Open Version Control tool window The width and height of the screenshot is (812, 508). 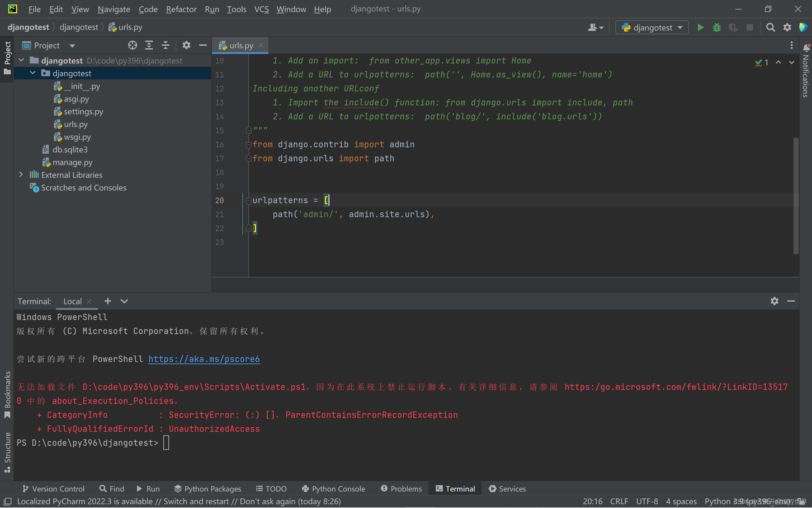[53, 489]
